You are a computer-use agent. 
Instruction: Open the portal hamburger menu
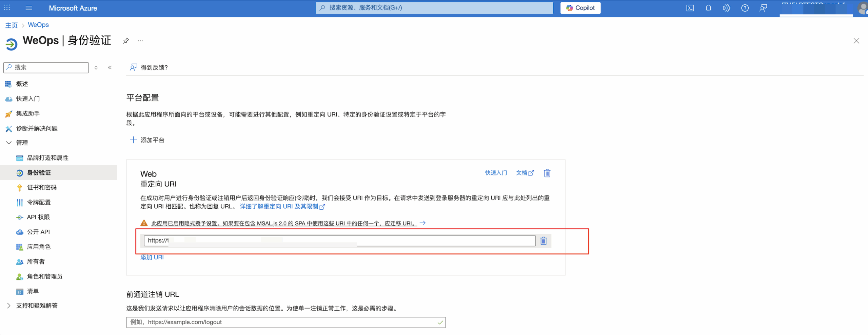click(29, 8)
